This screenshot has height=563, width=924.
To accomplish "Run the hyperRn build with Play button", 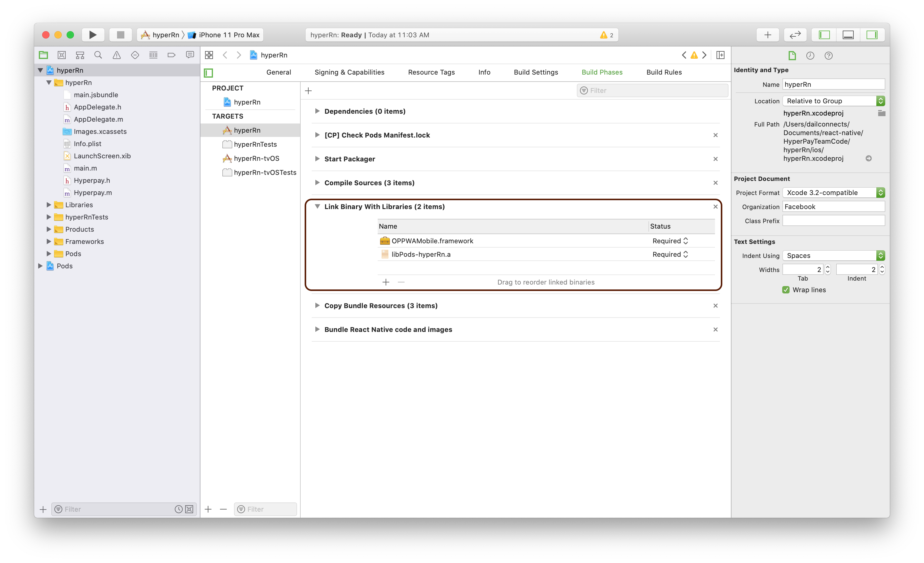I will (93, 35).
